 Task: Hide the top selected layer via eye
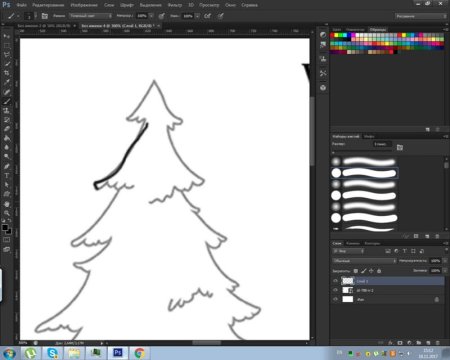pyautogui.click(x=335, y=281)
